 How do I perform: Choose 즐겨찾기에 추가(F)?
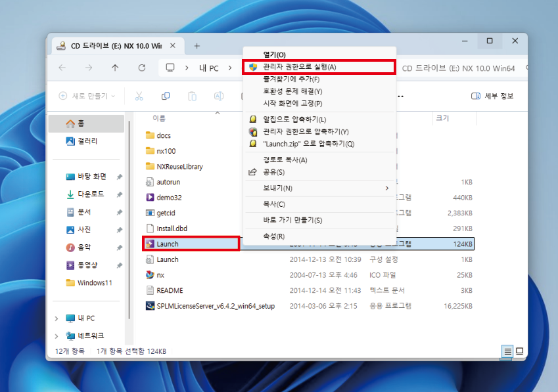pos(319,79)
